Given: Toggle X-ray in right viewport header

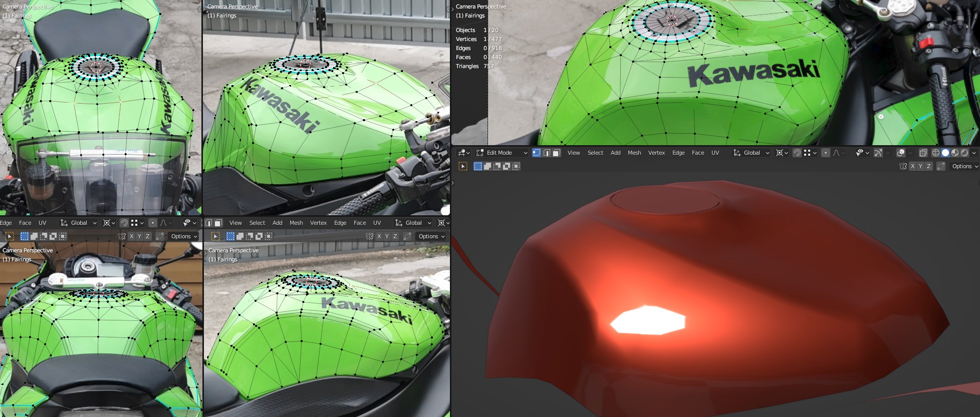Looking at the screenshot, I should [x=923, y=153].
